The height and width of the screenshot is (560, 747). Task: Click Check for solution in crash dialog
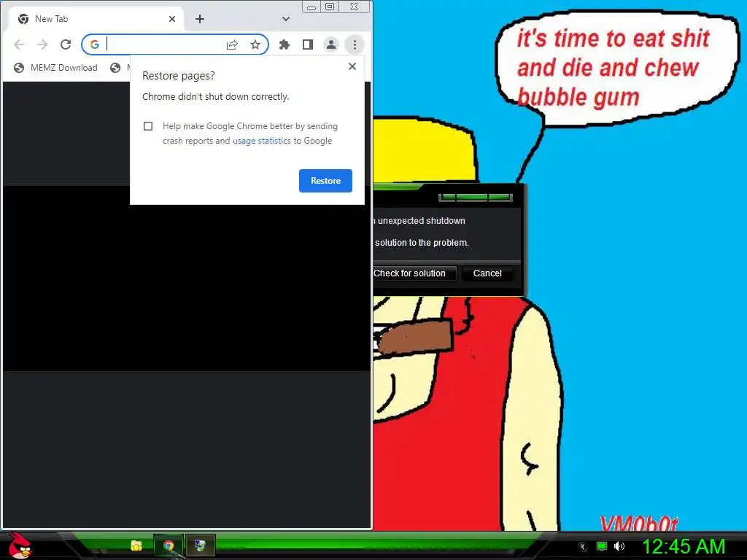pyautogui.click(x=413, y=273)
